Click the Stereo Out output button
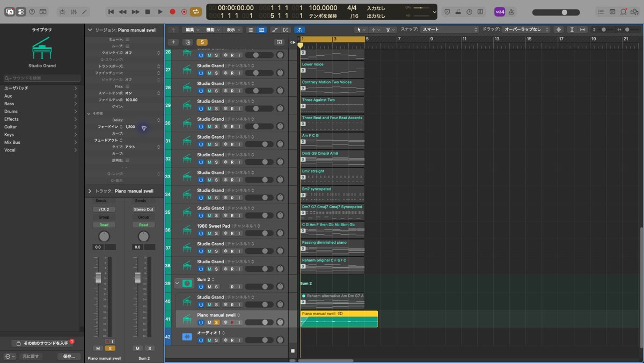 coord(143,209)
